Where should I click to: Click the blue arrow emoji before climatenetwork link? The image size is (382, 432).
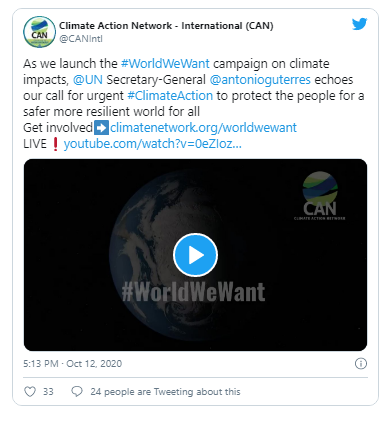click(101, 128)
